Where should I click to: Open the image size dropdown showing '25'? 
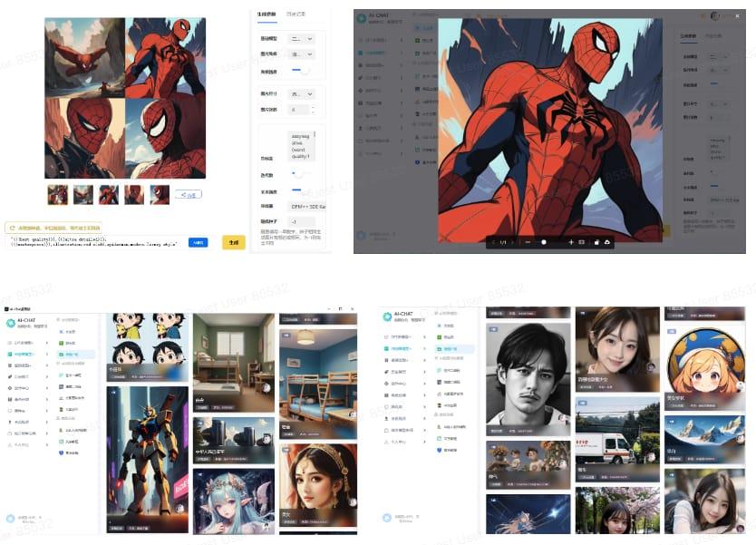[302, 94]
